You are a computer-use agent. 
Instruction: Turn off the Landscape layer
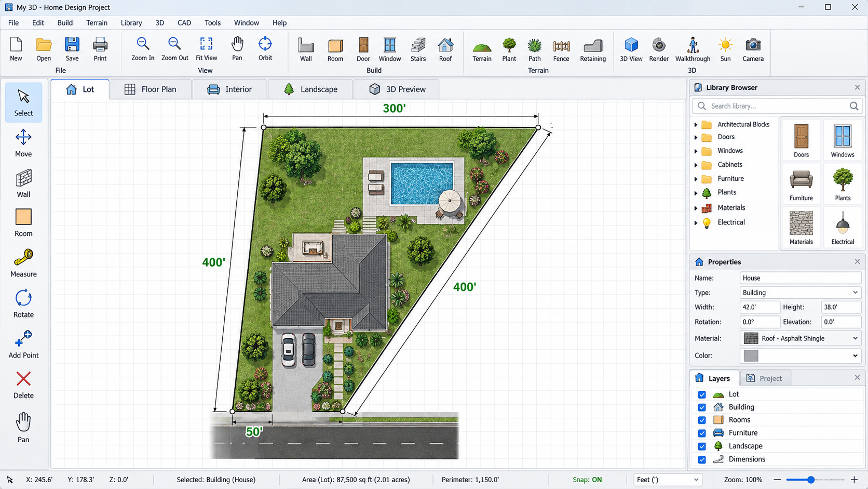702,446
